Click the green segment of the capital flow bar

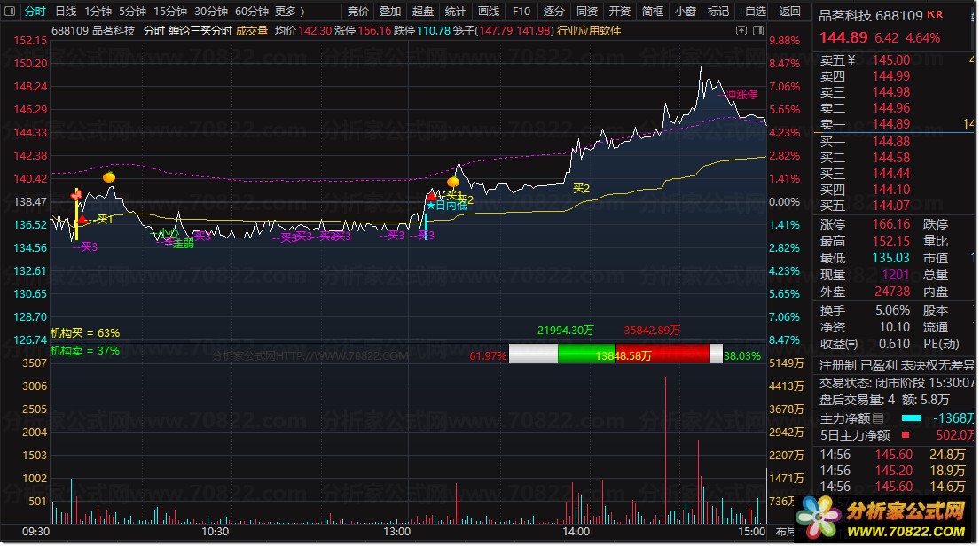(586, 354)
